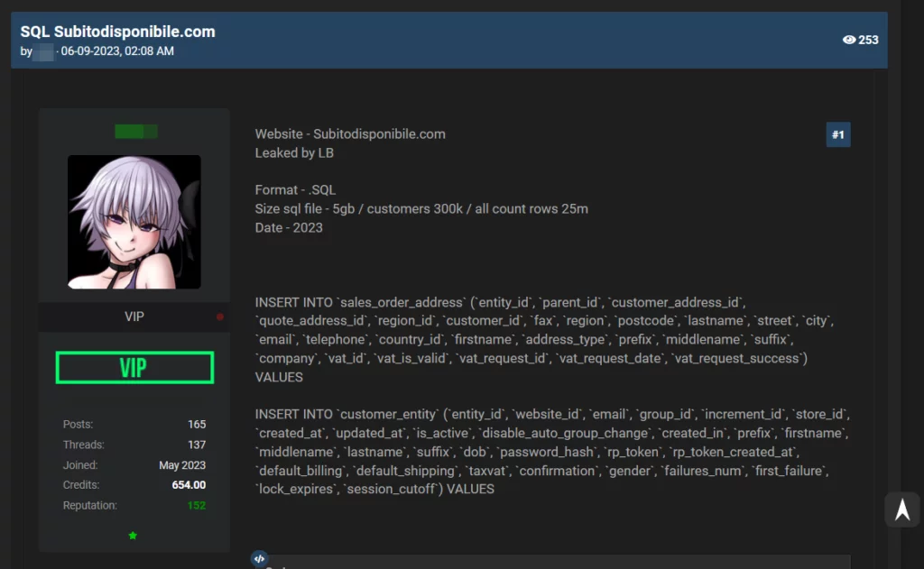Screen dimensions: 924x569
Task: Click the thread title SQL Subitodisponibile.com
Action: point(117,32)
